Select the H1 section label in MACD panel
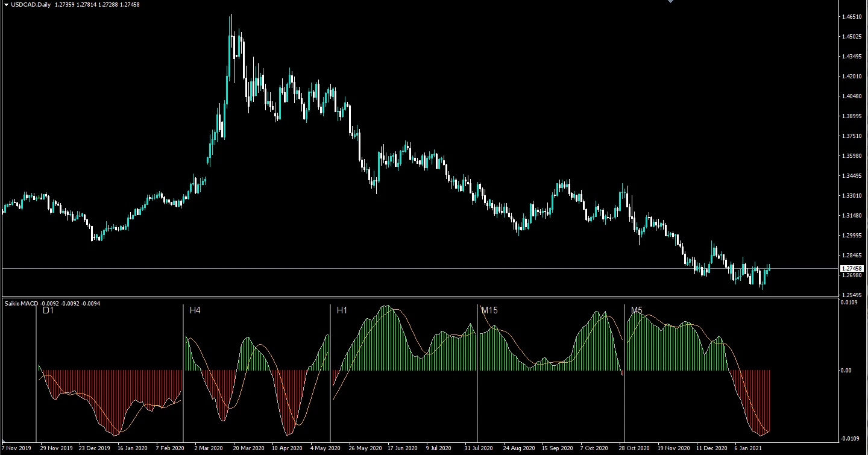The height and width of the screenshot is (455, 868). click(341, 310)
